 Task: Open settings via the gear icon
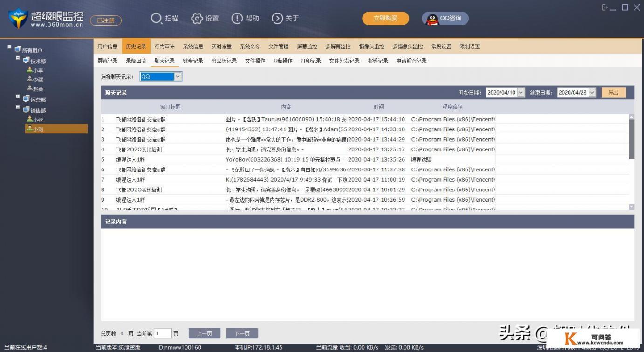197,18
